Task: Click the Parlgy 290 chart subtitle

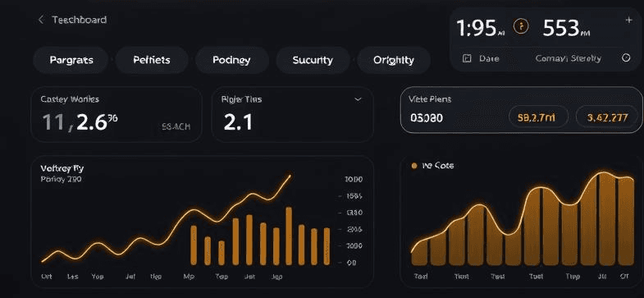Action: coord(61,179)
